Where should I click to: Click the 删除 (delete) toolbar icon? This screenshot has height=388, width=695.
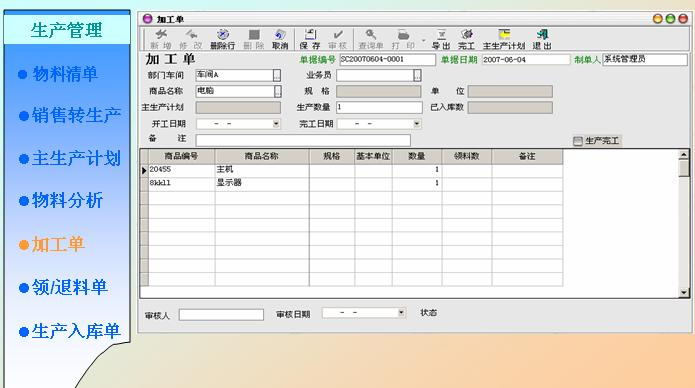pos(254,39)
